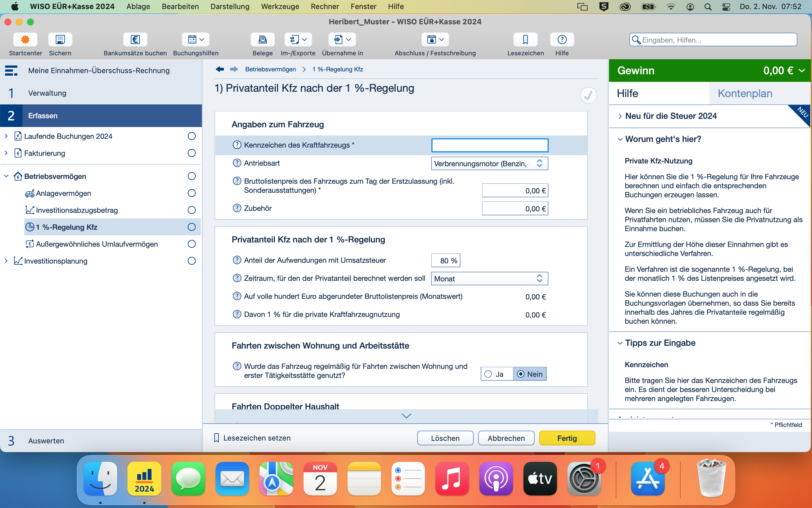Open the Werkzeuge menu

pyautogui.click(x=280, y=6)
